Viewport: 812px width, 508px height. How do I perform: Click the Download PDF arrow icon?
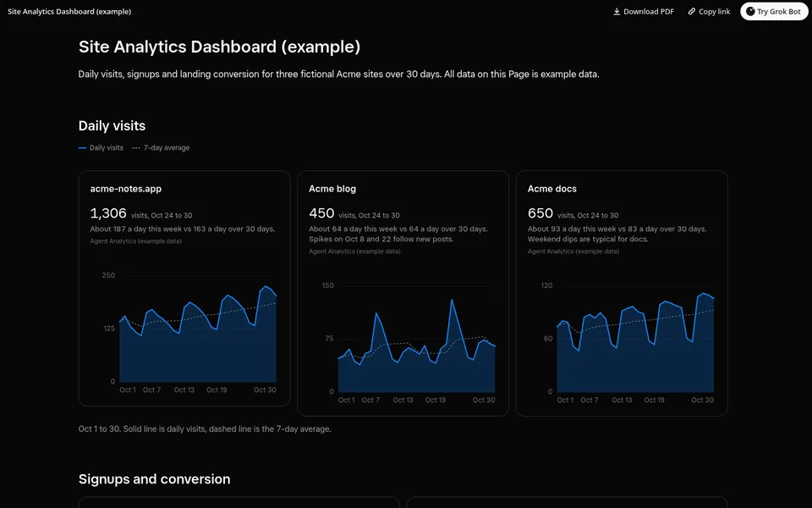(x=617, y=11)
